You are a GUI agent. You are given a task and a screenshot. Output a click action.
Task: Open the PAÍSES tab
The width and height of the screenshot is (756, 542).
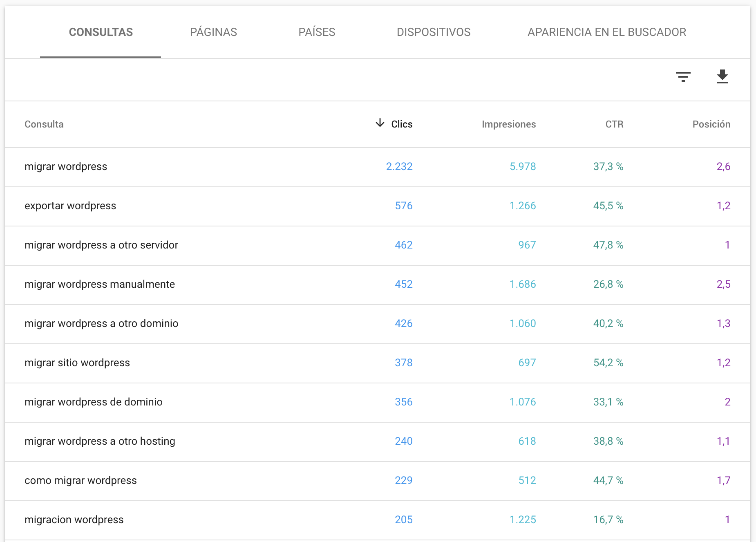317,32
